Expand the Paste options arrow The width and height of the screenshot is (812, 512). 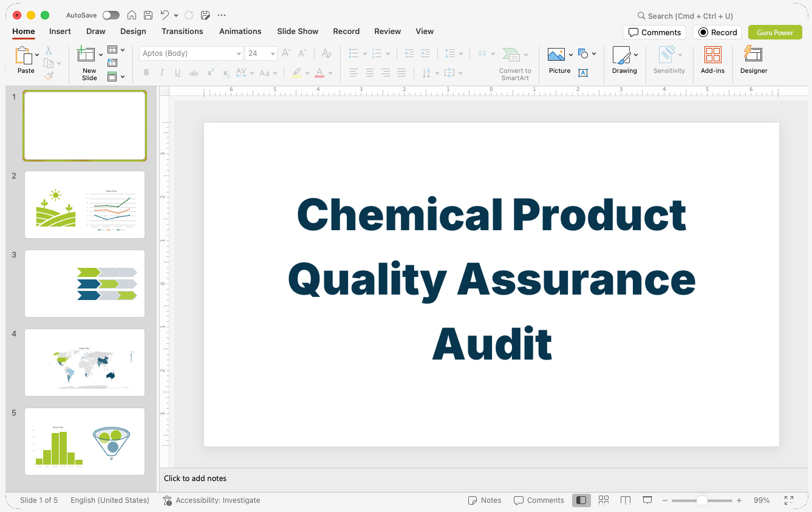(37, 55)
